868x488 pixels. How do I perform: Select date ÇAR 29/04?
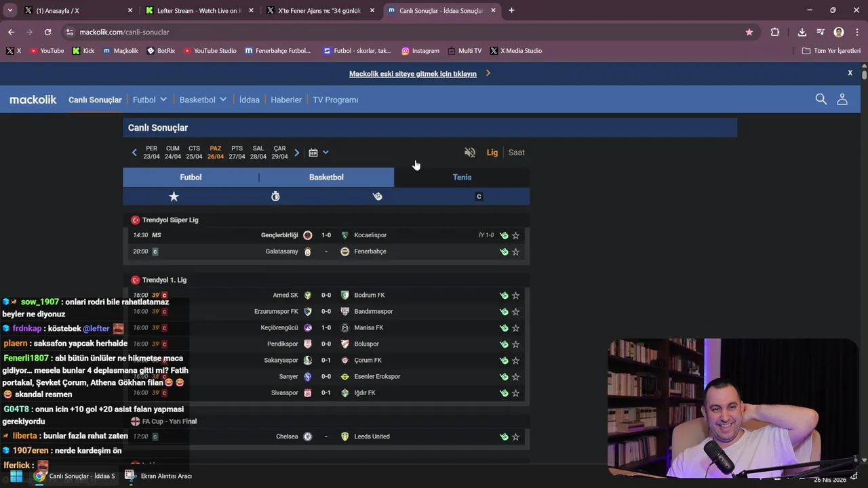click(x=279, y=152)
